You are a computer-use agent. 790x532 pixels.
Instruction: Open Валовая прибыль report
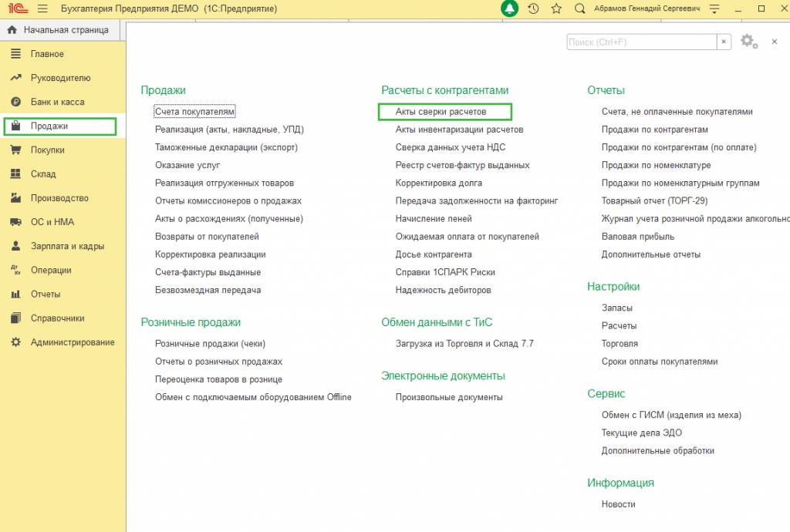[x=638, y=237]
